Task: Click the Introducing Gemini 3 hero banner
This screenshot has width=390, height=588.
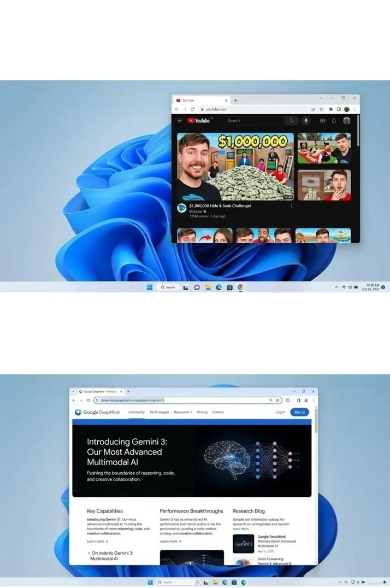Action: pyautogui.click(x=192, y=461)
